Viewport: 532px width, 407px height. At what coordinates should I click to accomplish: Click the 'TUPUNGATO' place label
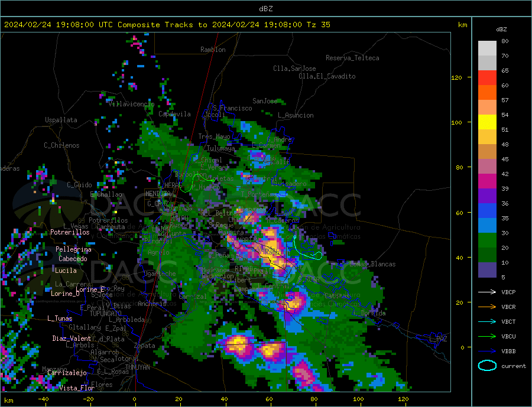click(x=106, y=314)
